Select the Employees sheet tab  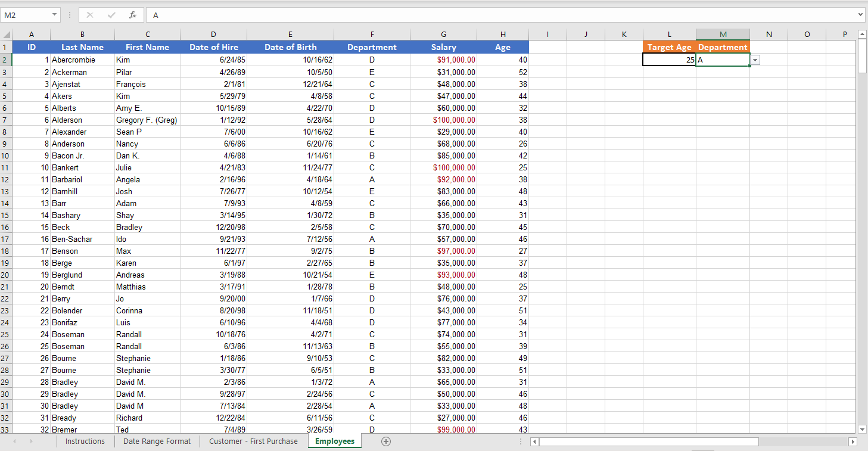[334, 441]
